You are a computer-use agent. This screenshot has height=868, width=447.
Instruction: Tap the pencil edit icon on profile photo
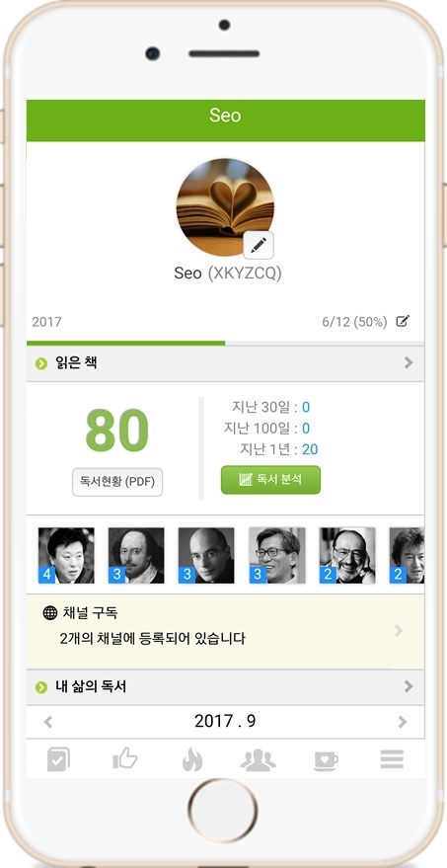[259, 245]
